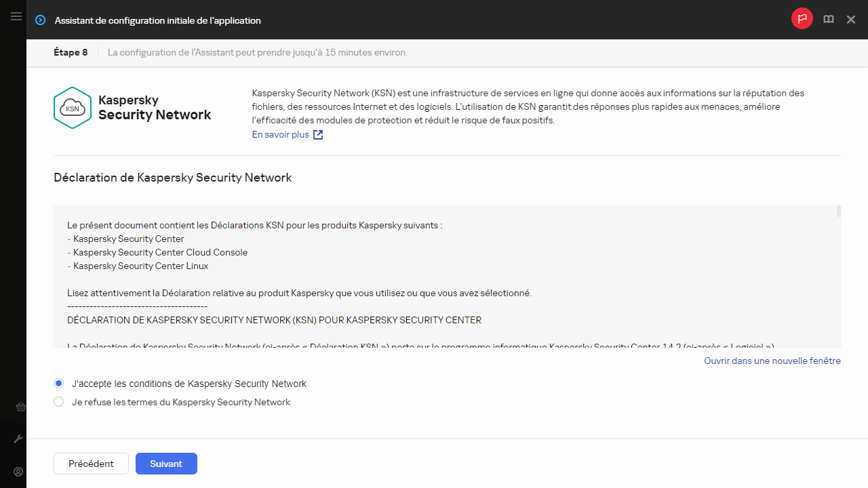Screen dimensions: 868x488
Task: Click the shopping basket sidebar icon
Action: (20, 407)
